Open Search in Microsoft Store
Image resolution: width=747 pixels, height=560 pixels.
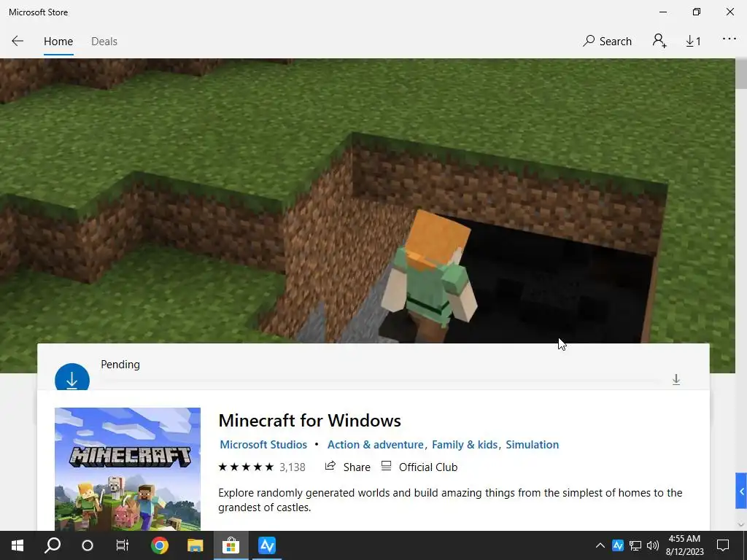(x=607, y=42)
